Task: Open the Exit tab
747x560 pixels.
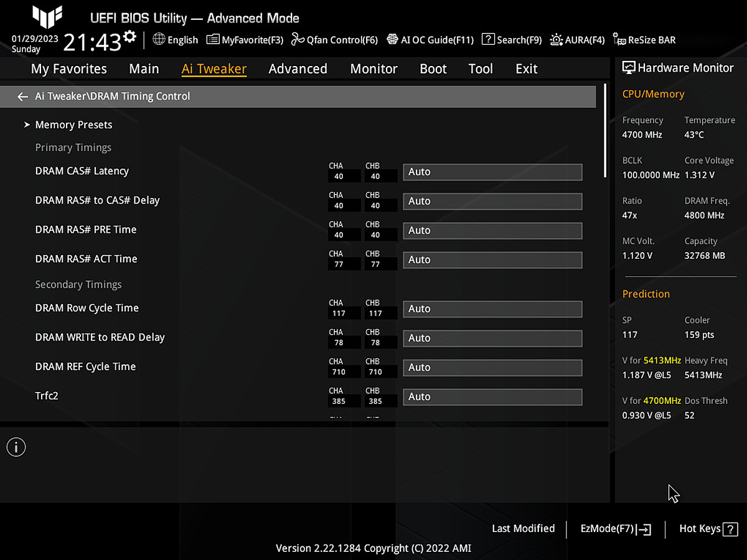Action: coord(527,69)
